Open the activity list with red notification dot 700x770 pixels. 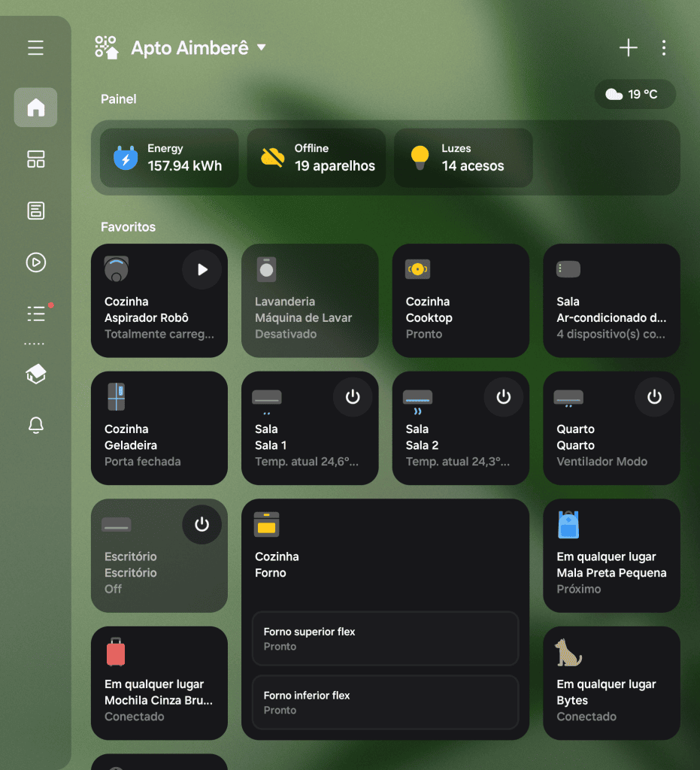35,314
